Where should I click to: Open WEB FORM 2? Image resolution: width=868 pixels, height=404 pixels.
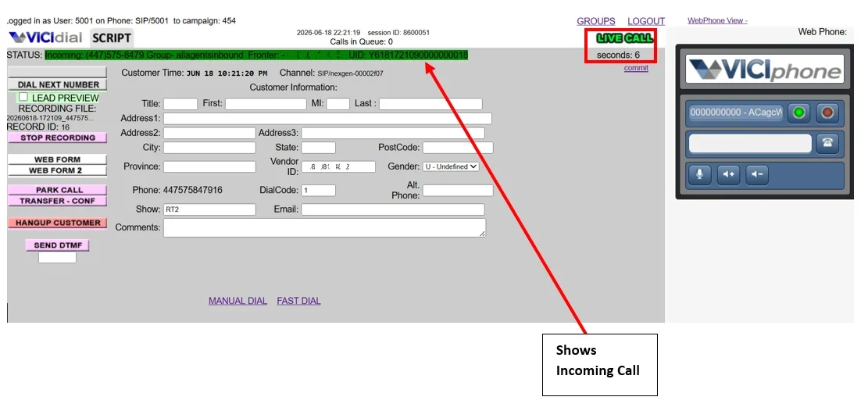click(57, 170)
